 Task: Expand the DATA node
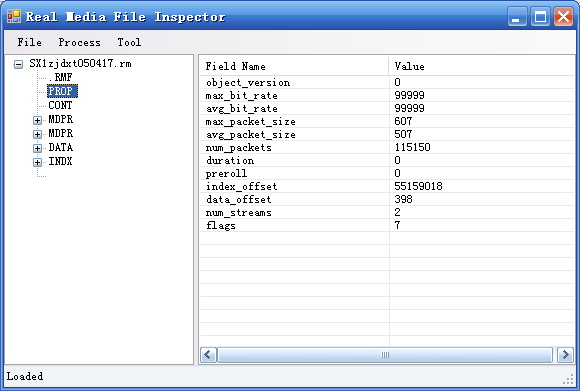[x=37, y=148]
